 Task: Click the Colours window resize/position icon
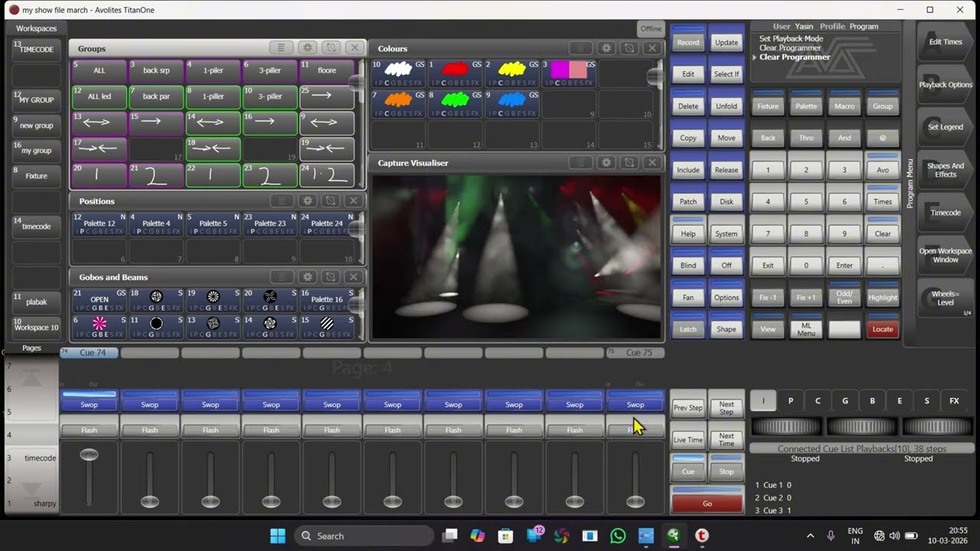pos(629,47)
